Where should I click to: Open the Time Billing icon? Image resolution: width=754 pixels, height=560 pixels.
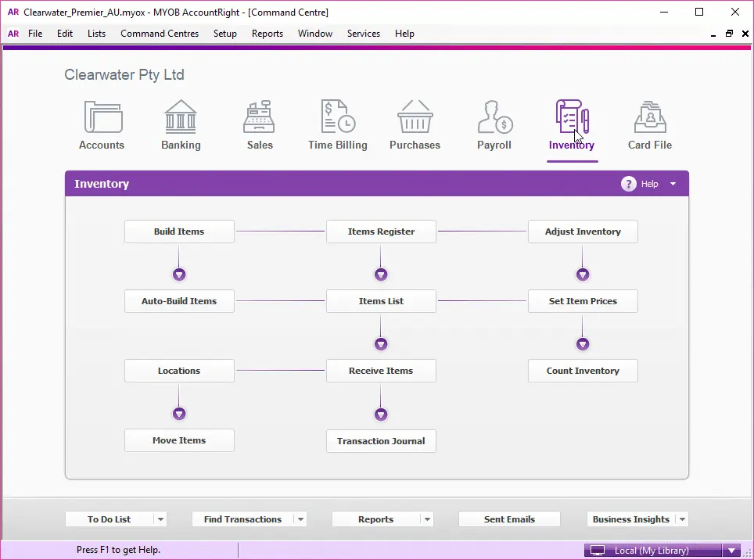tap(338, 117)
